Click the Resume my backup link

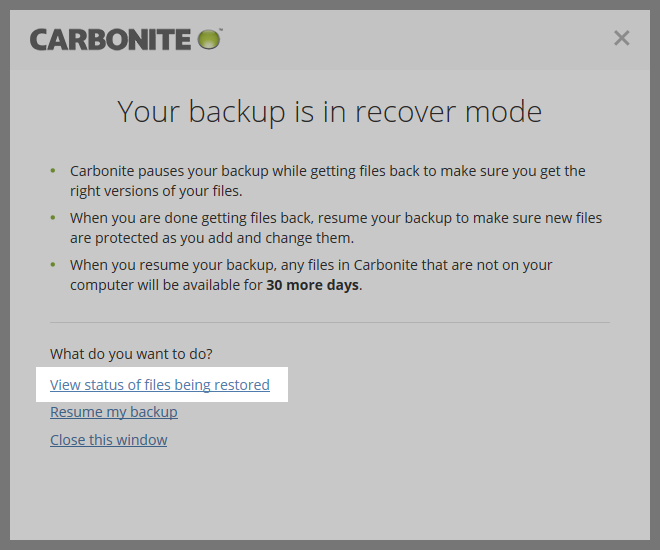[114, 412]
